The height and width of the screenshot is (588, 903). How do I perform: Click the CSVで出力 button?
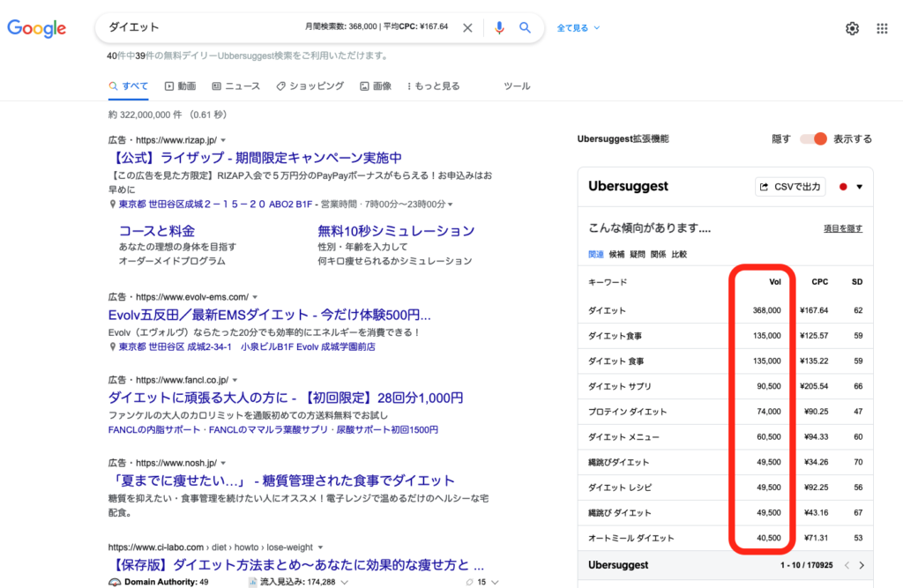(x=790, y=187)
